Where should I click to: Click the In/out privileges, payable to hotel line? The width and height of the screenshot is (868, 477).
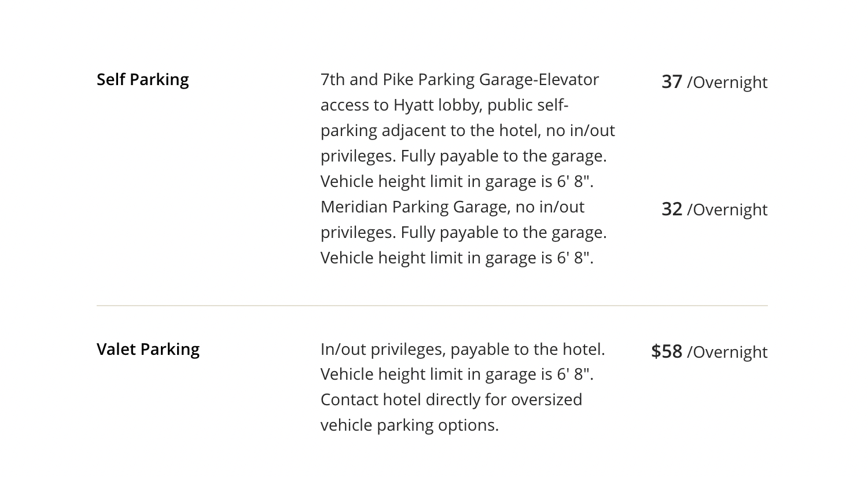(x=462, y=349)
